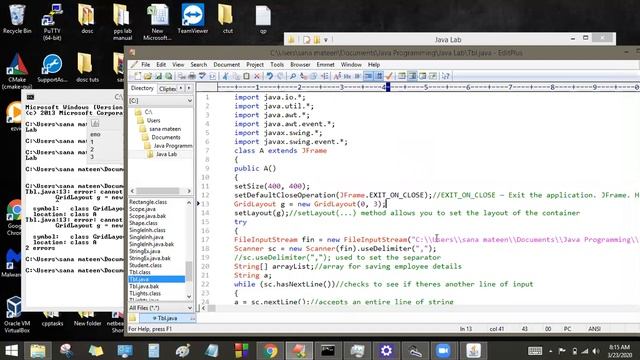Image resolution: width=640 pixels, height=360 pixels.
Task: Select Rectangle.class in file list
Action: tap(148, 202)
